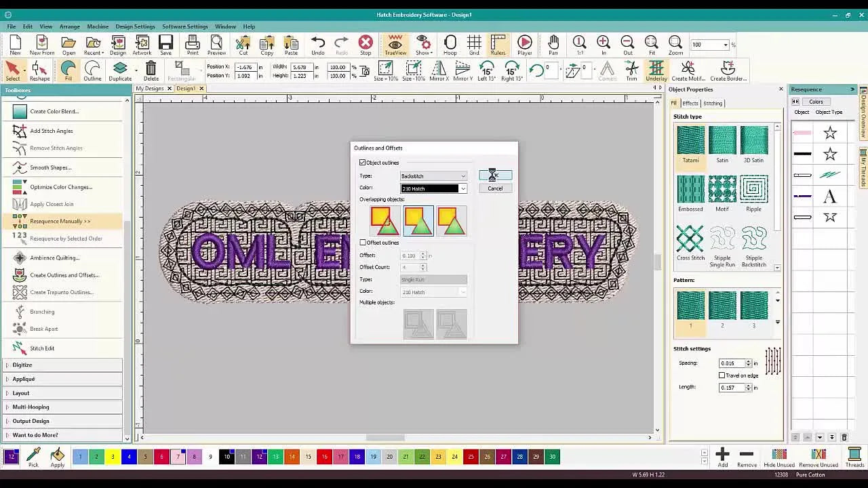The width and height of the screenshot is (868, 488).
Task: Click Hide Unused colors icon
Action: point(779,457)
